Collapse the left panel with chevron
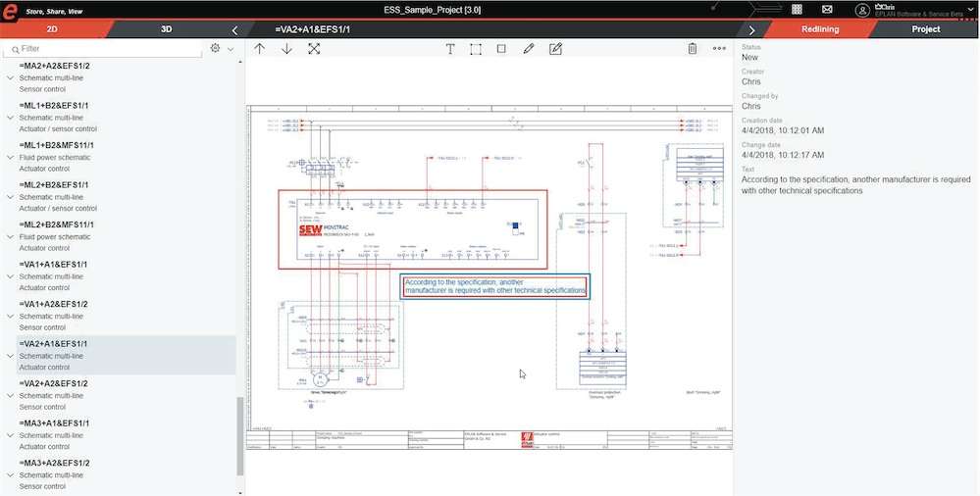This screenshot has height=496, width=980. coord(234,29)
